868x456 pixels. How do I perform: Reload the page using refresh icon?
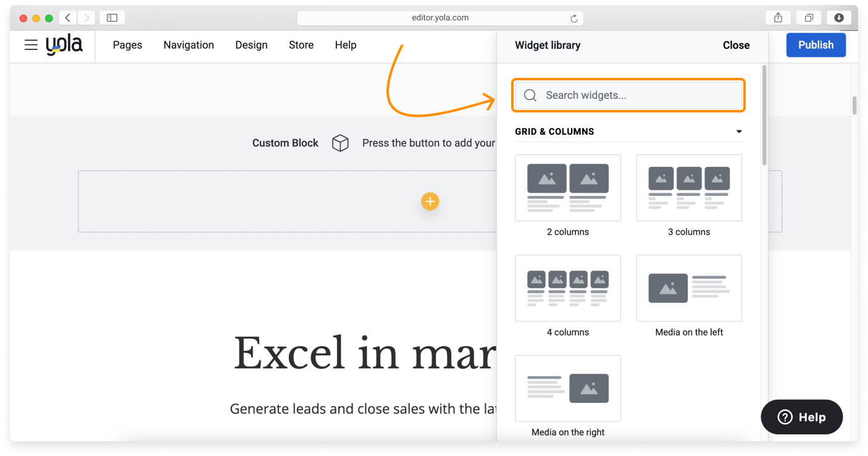[574, 19]
